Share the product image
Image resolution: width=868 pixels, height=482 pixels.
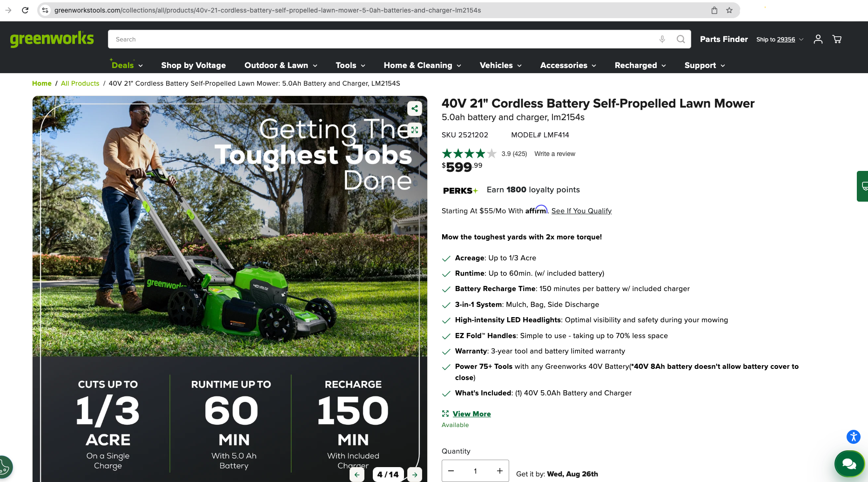point(415,109)
